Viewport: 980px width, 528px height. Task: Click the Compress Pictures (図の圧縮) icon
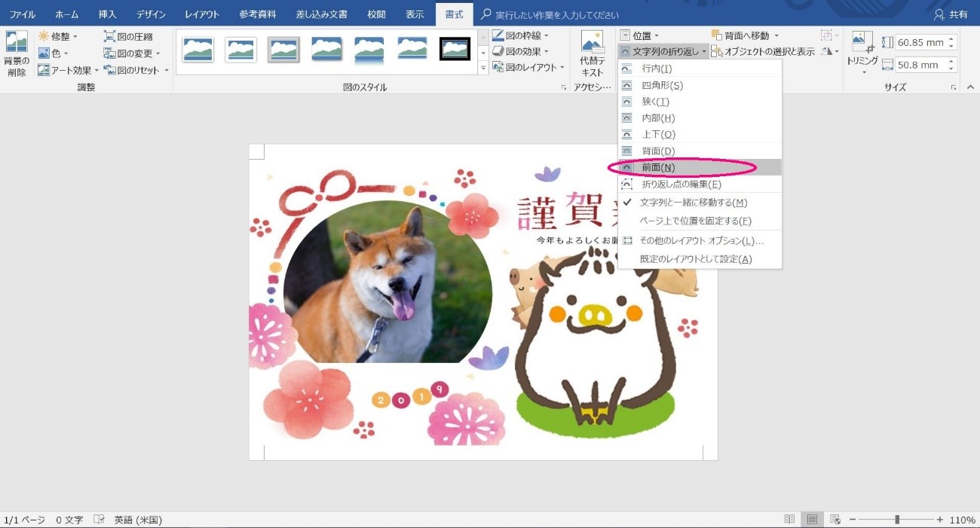pos(110,36)
